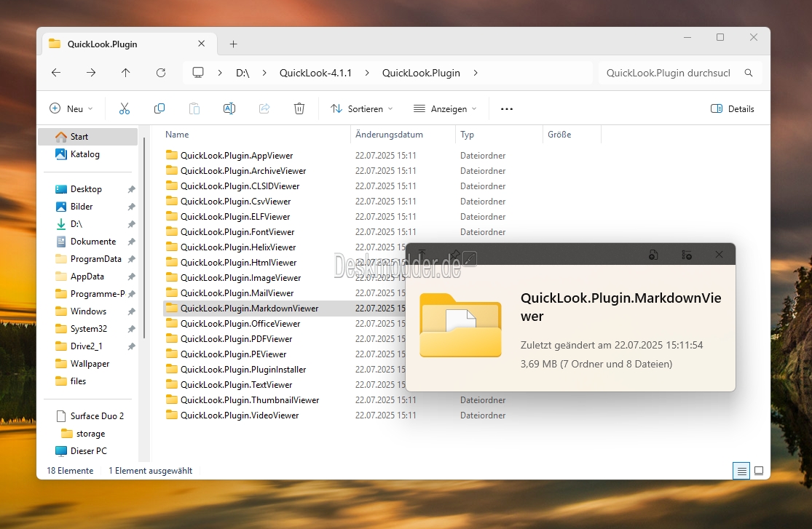This screenshot has height=529, width=812.
Task: Open the Anzeigen dropdown
Action: [x=445, y=108]
